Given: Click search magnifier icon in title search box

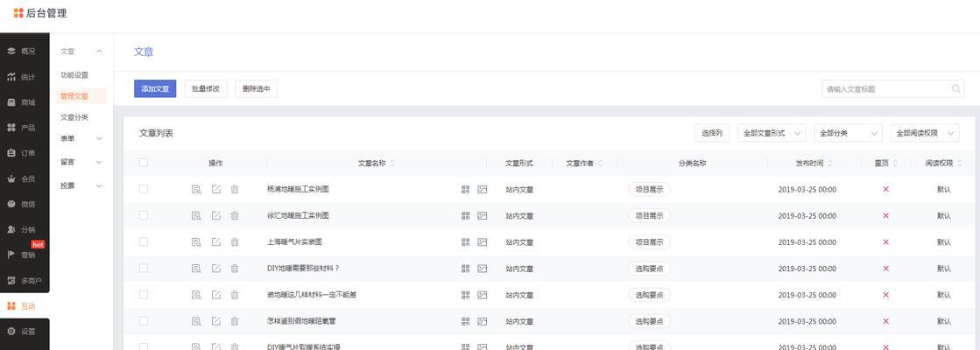Looking at the screenshot, I should click(x=956, y=88).
